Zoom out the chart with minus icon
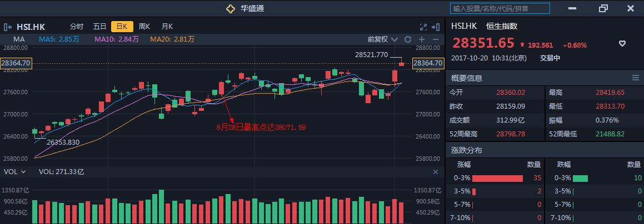This screenshot has height=224, width=644. [x=435, y=39]
